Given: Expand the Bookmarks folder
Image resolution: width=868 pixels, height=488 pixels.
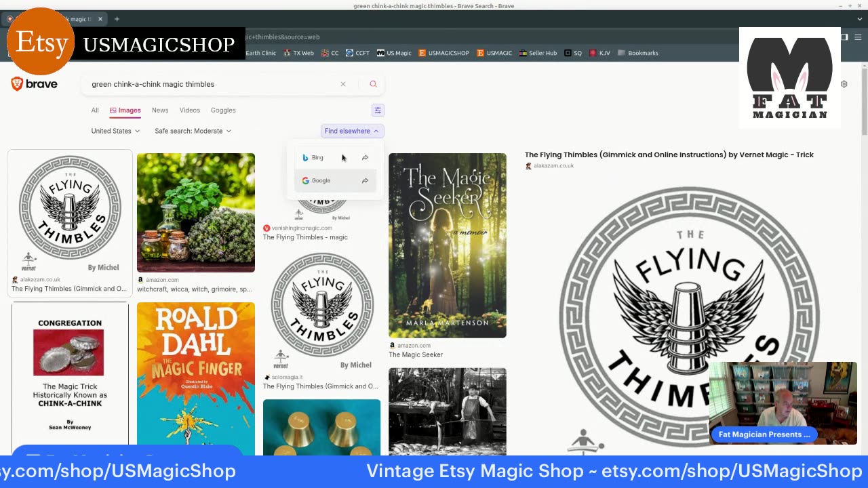Looking at the screenshot, I should click(x=637, y=53).
